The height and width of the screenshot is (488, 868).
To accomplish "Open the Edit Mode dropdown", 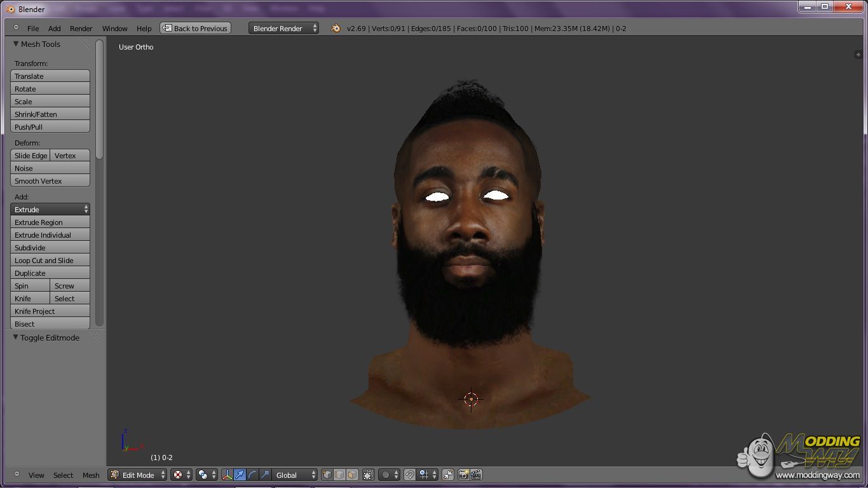I will click(137, 475).
